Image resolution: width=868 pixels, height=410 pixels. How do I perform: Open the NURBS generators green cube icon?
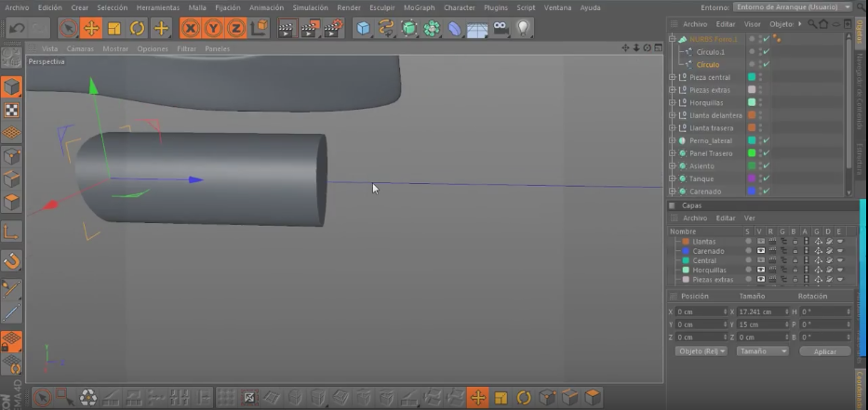click(x=409, y=28)
